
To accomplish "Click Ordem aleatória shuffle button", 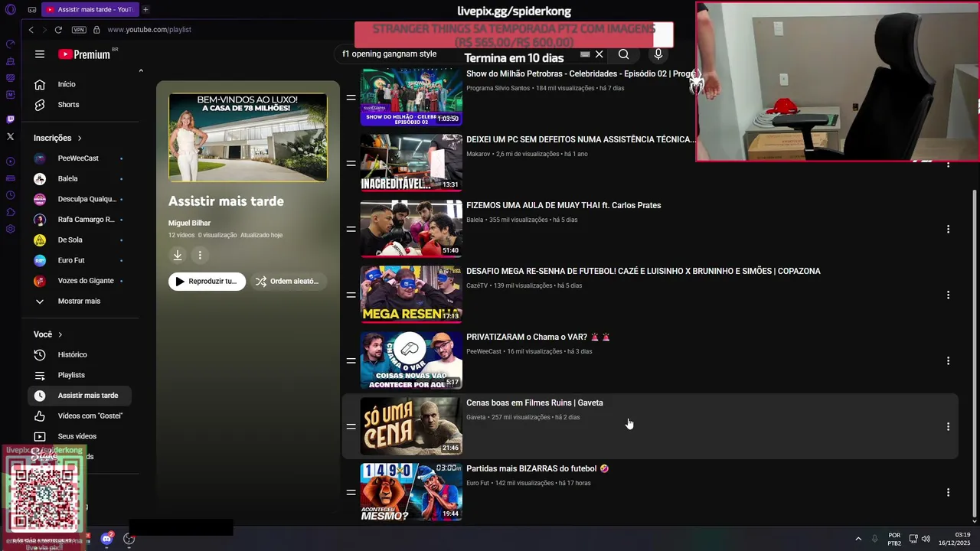I will tap(289, 282).
